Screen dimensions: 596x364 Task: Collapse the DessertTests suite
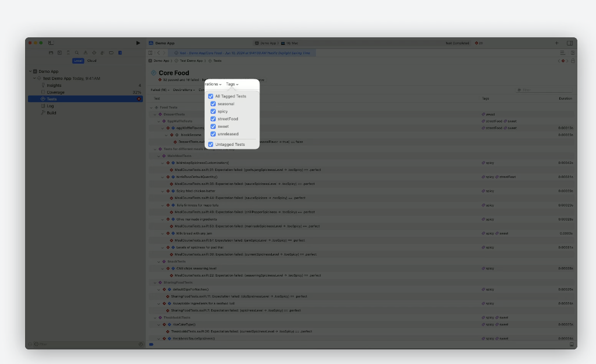[x=155, y=114]
